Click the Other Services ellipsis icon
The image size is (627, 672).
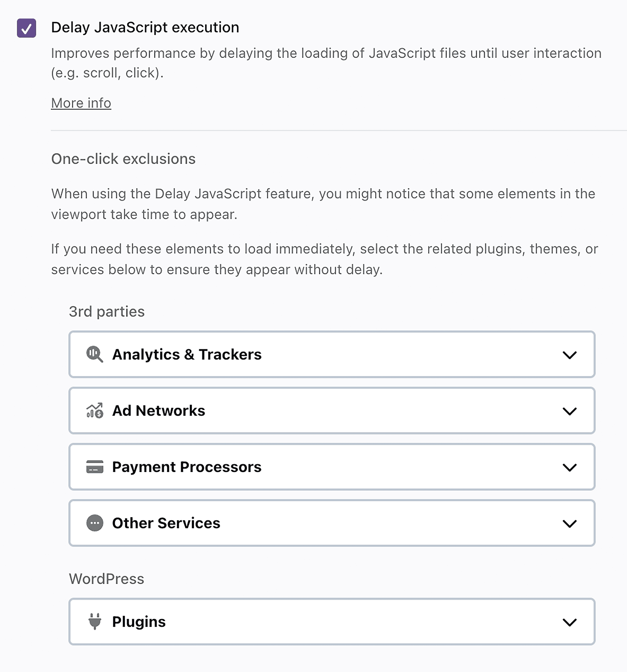click(x=95, y=523)
